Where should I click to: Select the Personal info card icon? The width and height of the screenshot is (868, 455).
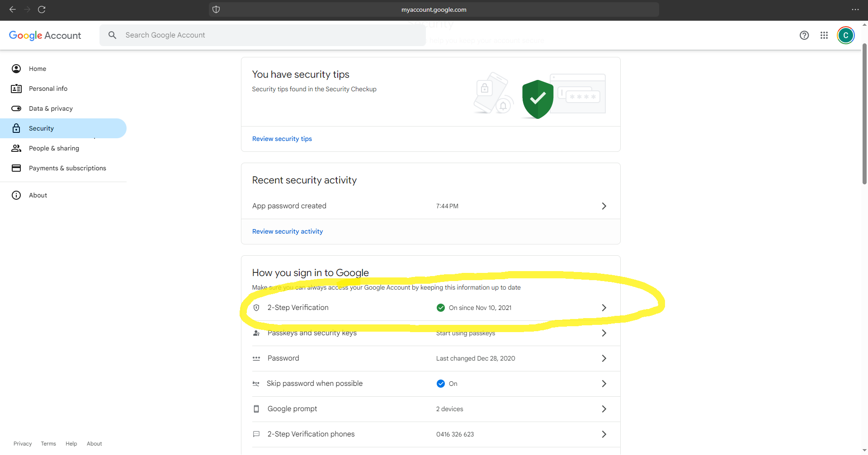pos(16,89)
